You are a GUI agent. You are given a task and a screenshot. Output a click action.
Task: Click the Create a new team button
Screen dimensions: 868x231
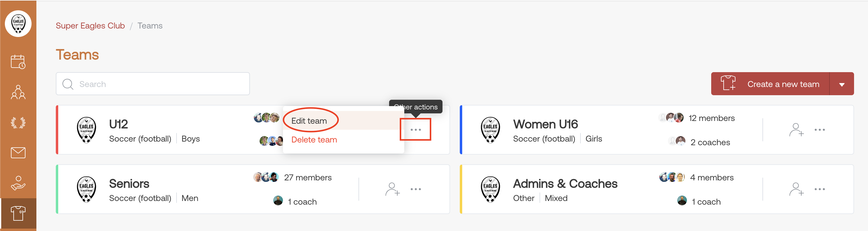(770, 84)
